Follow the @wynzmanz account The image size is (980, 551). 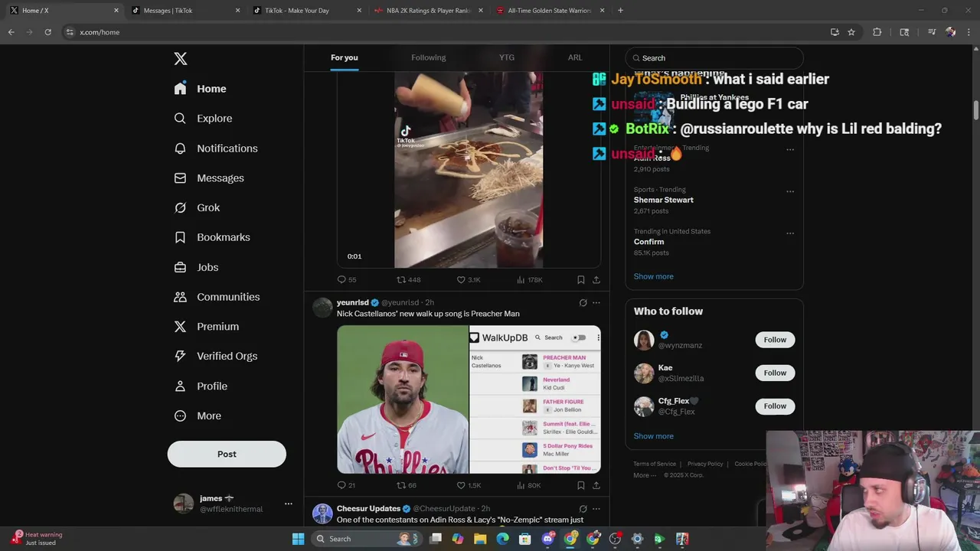[775, 340]
